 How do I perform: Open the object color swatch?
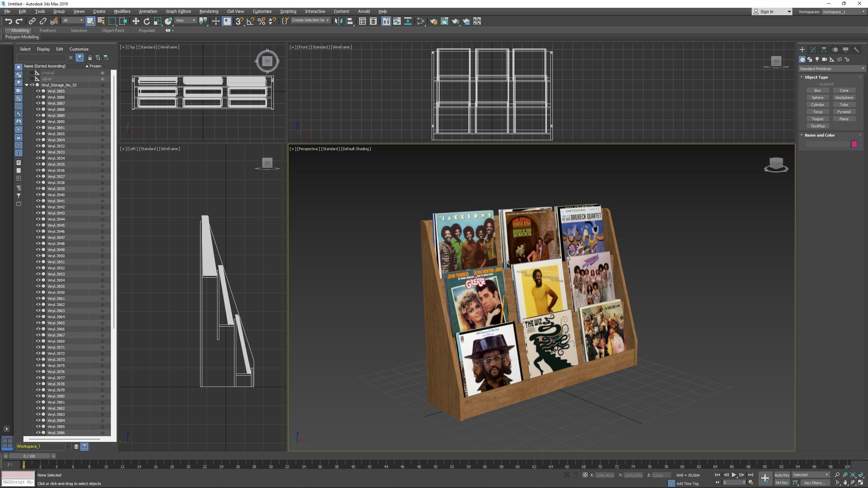pos(854,144)
